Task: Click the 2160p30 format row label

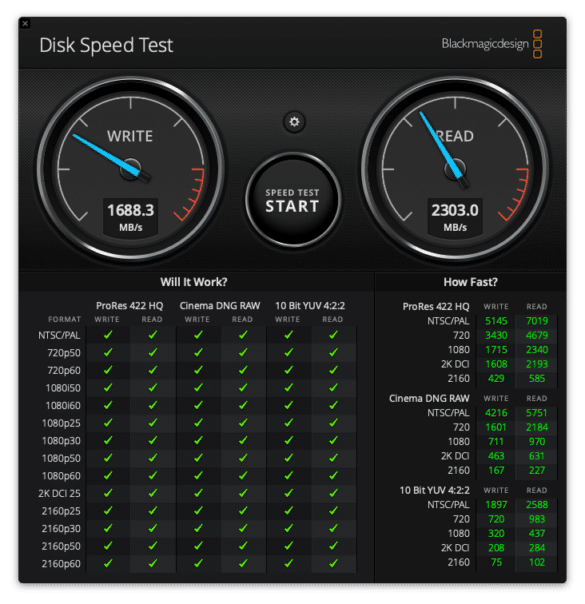Action: click(61, 528)
